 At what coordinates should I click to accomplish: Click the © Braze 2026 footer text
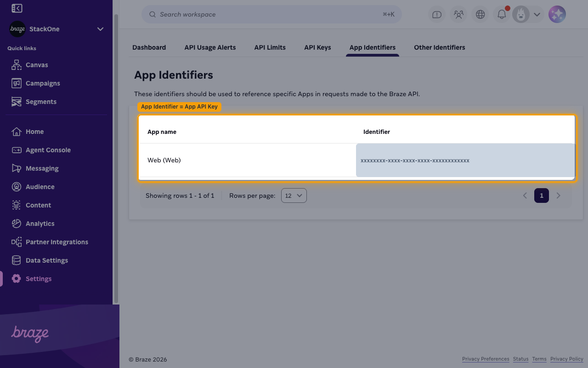coord(148,359)
